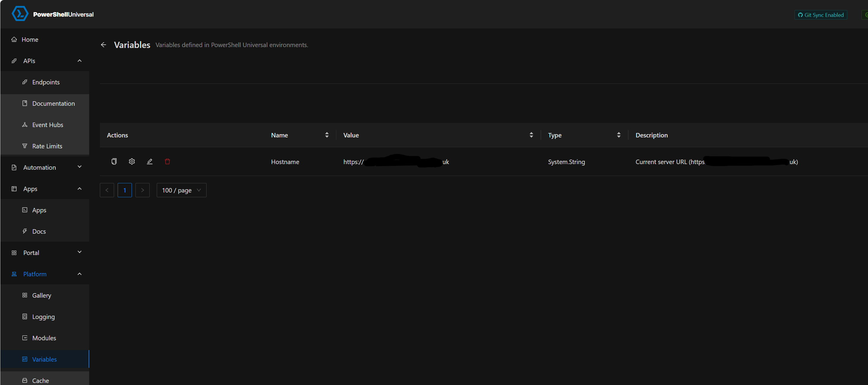868x385 pixels.
Task: Select Variables in the sidebar
Action: coord(45,359)
